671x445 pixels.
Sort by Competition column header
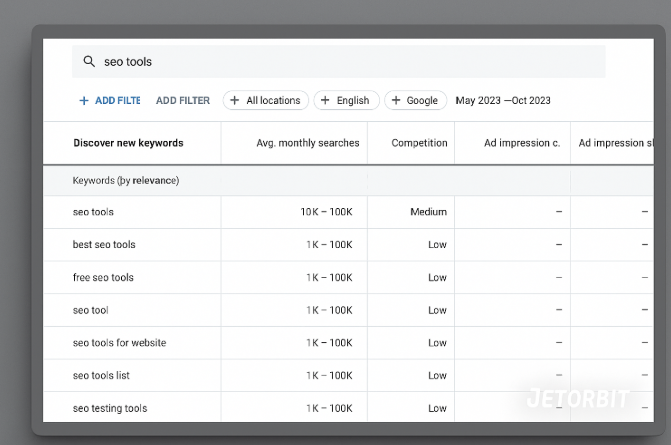point(419,143)
